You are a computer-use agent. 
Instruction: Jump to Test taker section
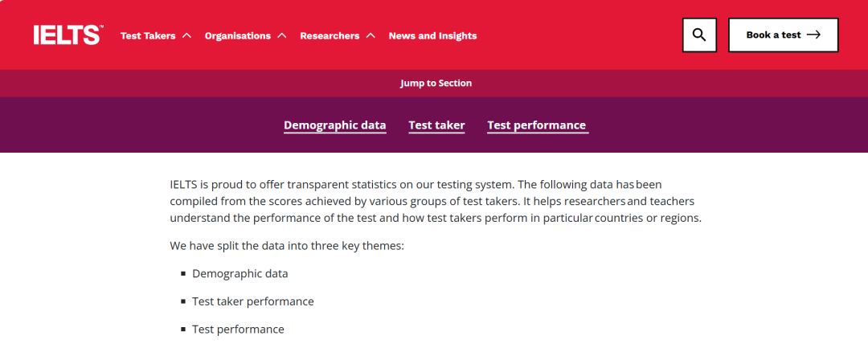click(436, 125)
